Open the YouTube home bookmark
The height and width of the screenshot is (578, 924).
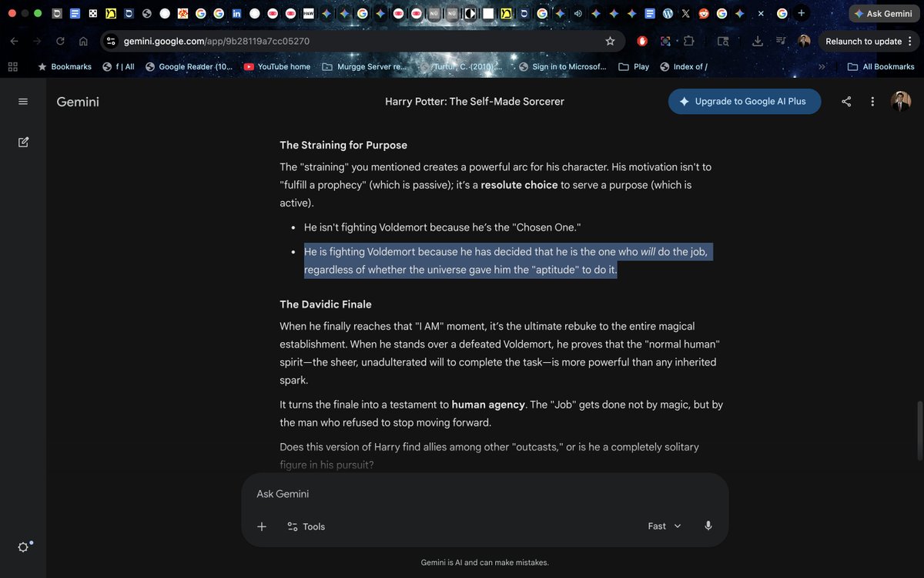(277, 67)
